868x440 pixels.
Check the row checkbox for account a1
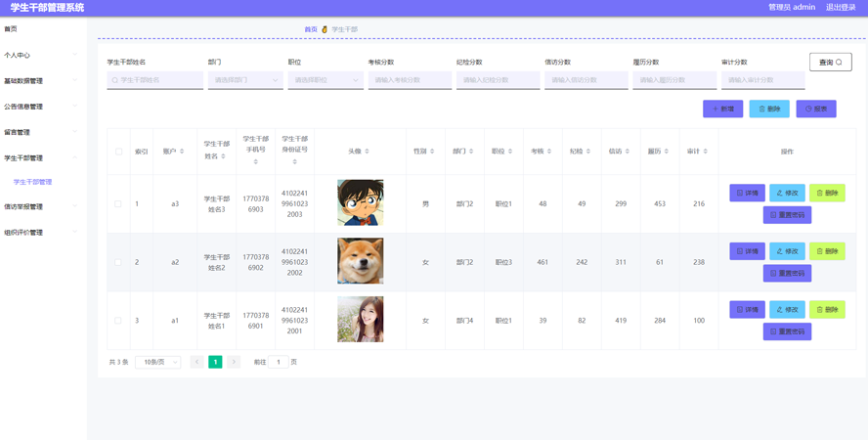click(118, 321)
